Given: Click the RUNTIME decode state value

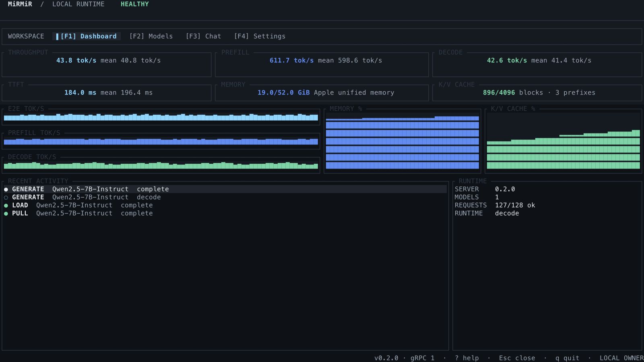Looking at the screenshot, I should [x=507, y=213].
